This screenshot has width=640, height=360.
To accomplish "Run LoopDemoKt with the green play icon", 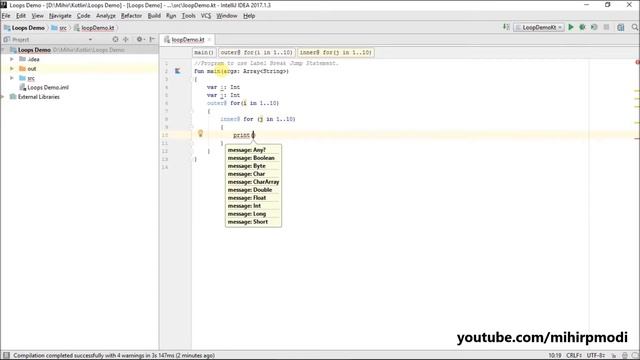I will (571, 27).
